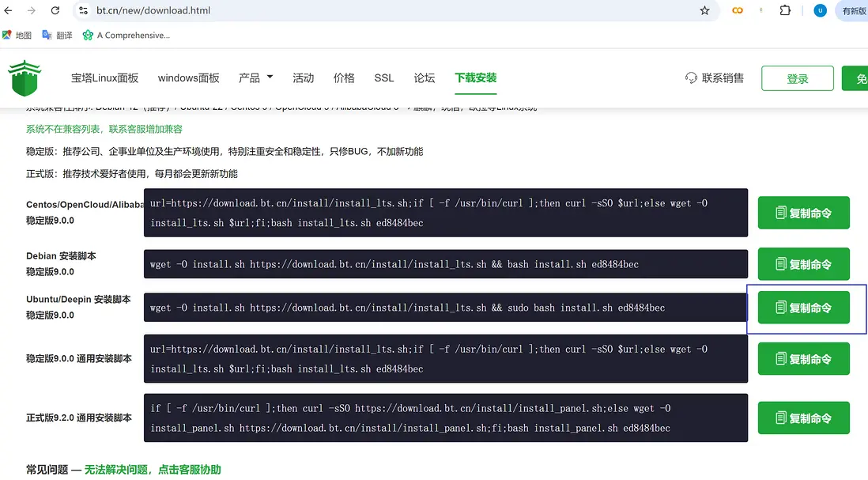Click the 有新版 update button
This screenshot has width=868, height=480.
[x=853, y=10]
